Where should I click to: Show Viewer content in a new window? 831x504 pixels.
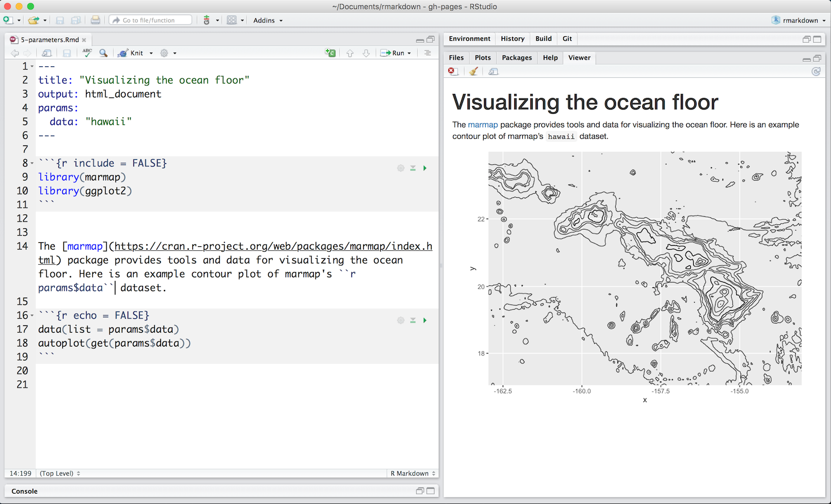493,71
